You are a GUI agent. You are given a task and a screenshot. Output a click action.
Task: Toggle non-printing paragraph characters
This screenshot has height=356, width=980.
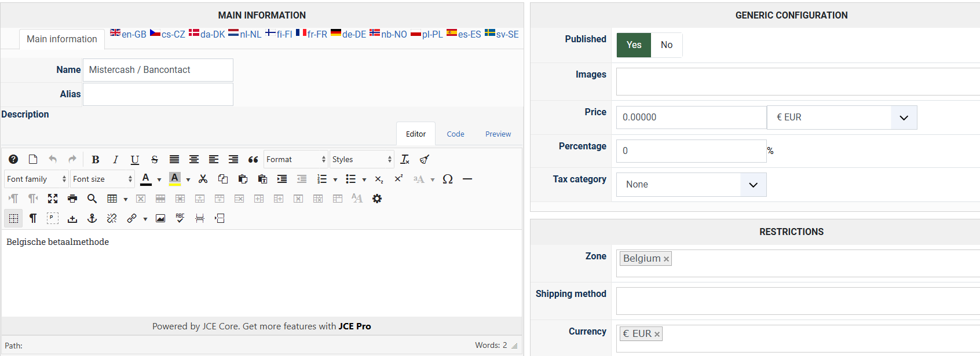33,218
